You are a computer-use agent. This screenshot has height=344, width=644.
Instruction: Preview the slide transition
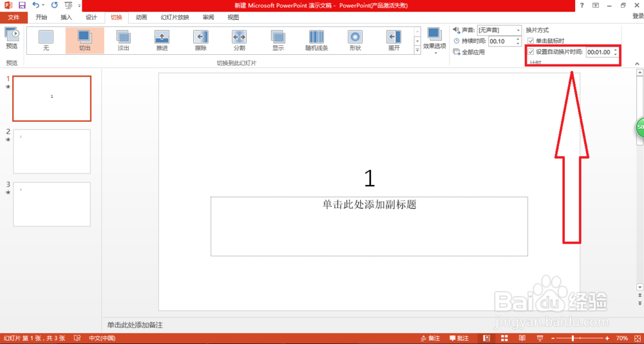click(x=12, y=39)
